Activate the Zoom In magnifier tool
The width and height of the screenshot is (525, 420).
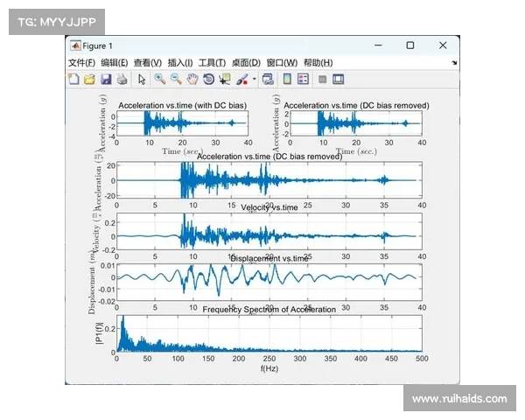pyautogui.click(x=160, y=79)
